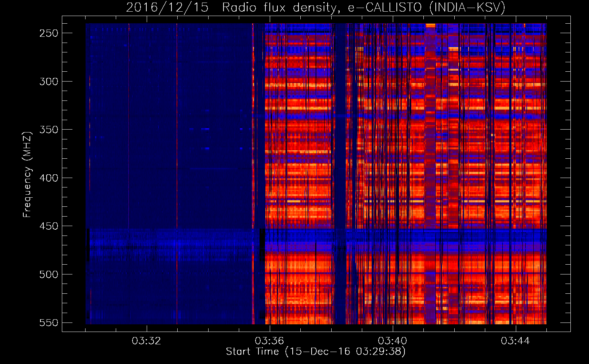This screenshot has width=589, height=364.
Task: Click the 550 frequency tick label
Action: pyautogui.click(x=49, y=323)
